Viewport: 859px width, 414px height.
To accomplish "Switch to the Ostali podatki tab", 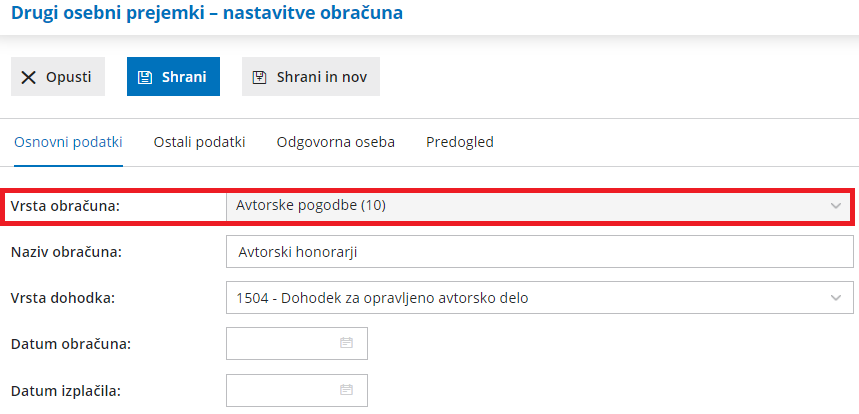I will click(x=199, y=142).
